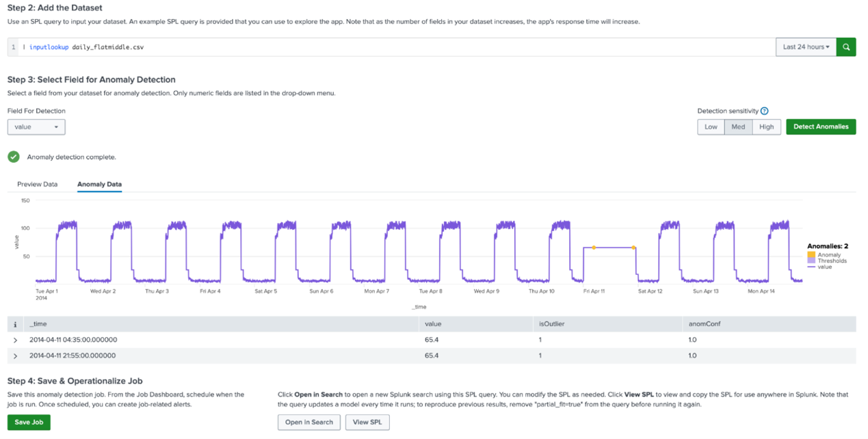
Task: Expand the 04:35:00 anomaly row
Action: pos(15,340)
